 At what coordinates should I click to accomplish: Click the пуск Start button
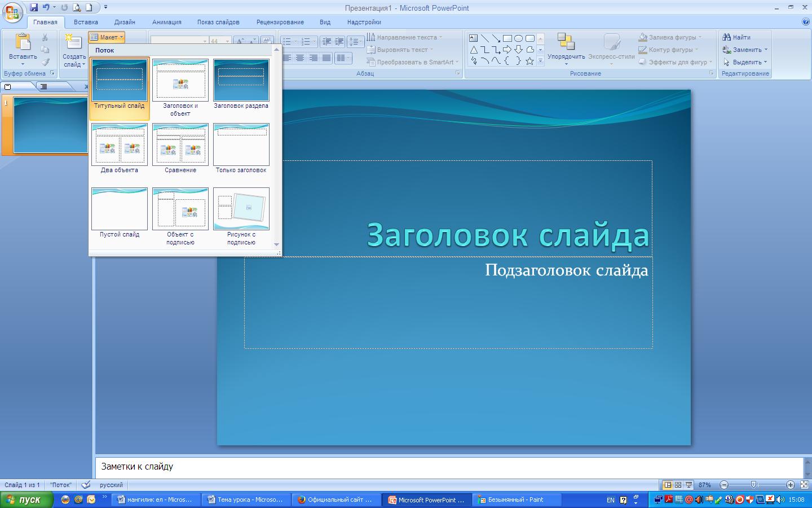coord(27,500)
